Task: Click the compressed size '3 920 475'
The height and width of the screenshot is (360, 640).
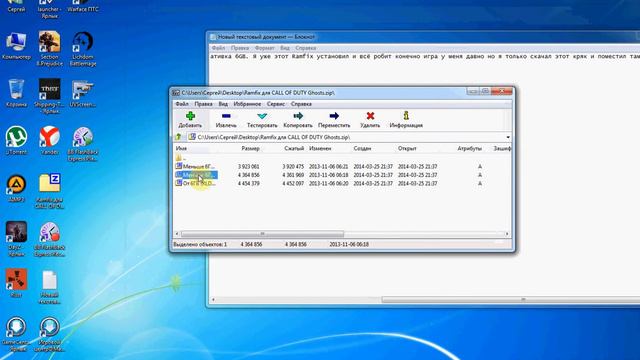Action: click(x=293, y=167)
